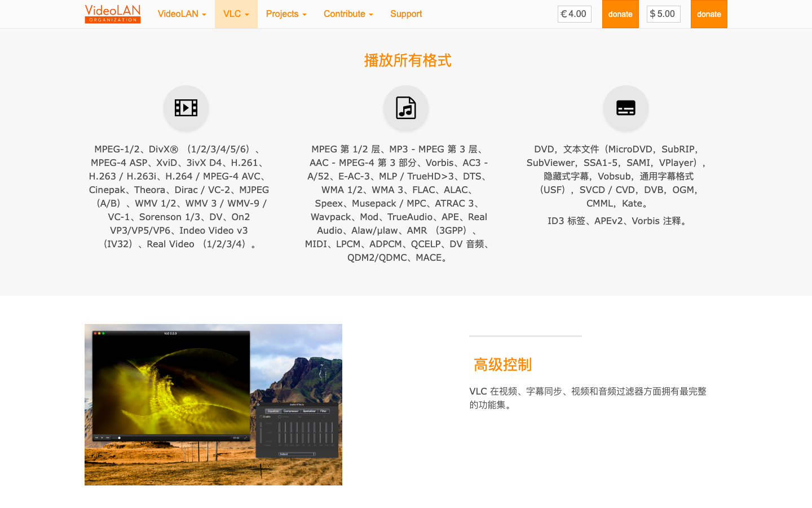Toggle the 2 Pass checkbox
812x508 pixels.
[280, 417]
